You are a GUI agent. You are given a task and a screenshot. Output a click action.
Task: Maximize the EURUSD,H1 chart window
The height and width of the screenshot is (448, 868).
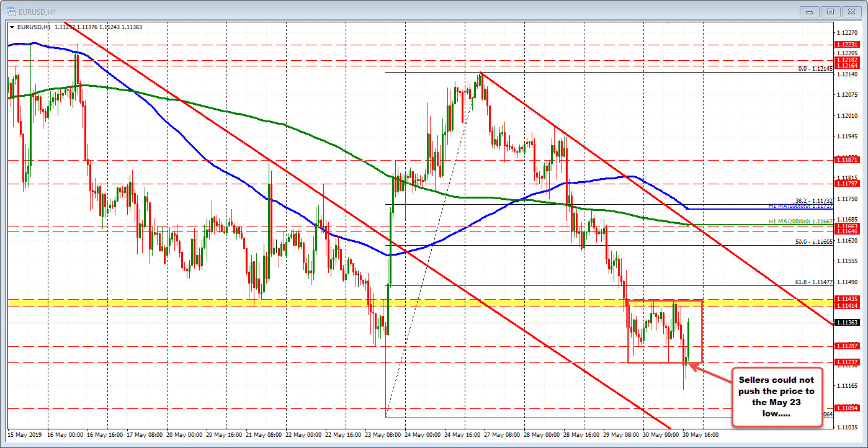point(832,11)
